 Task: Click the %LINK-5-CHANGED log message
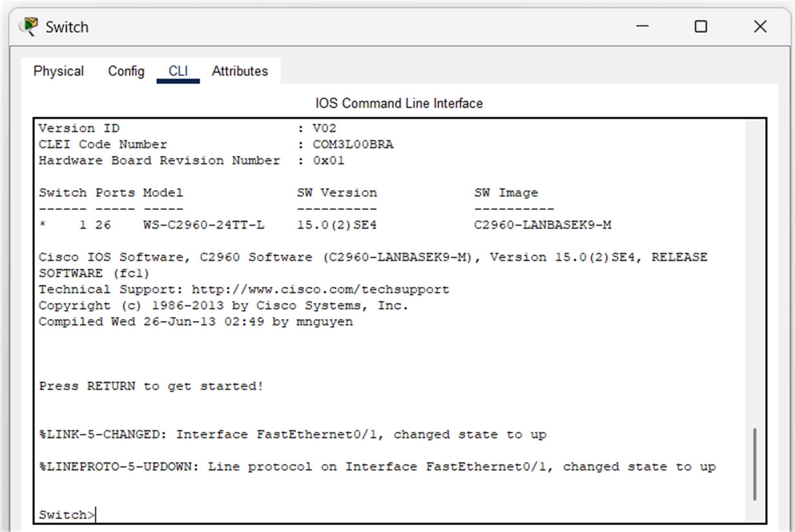(292, 434)
